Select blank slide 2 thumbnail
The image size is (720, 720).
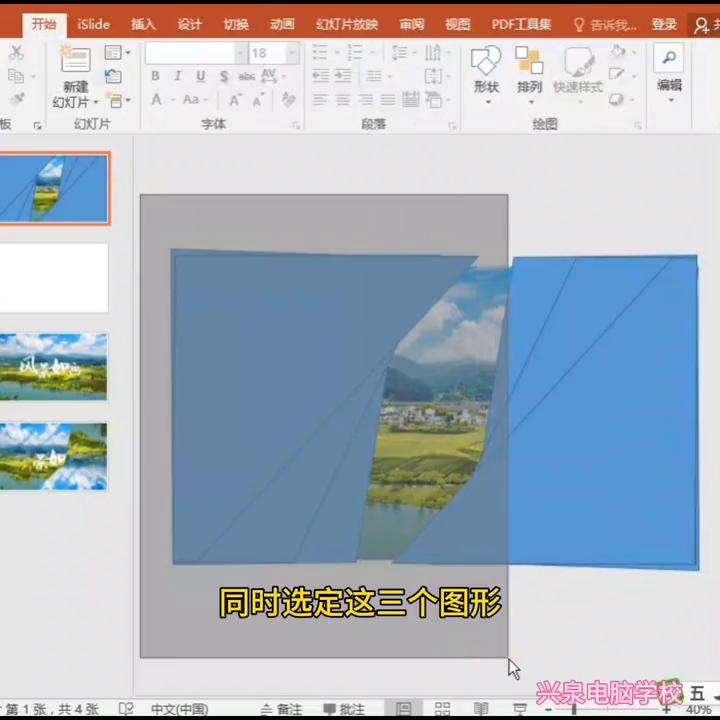(53, 278)
